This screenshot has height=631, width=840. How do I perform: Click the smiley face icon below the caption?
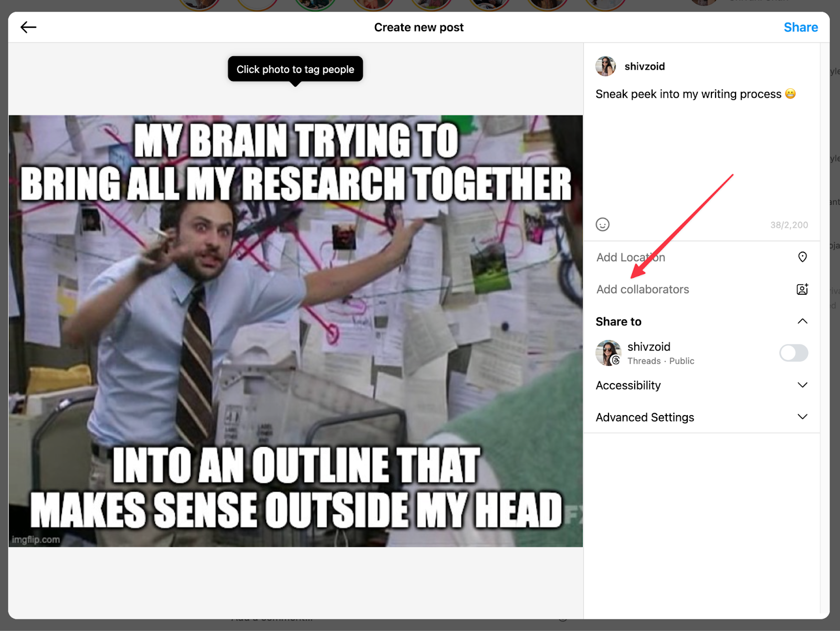coord(603,225)
